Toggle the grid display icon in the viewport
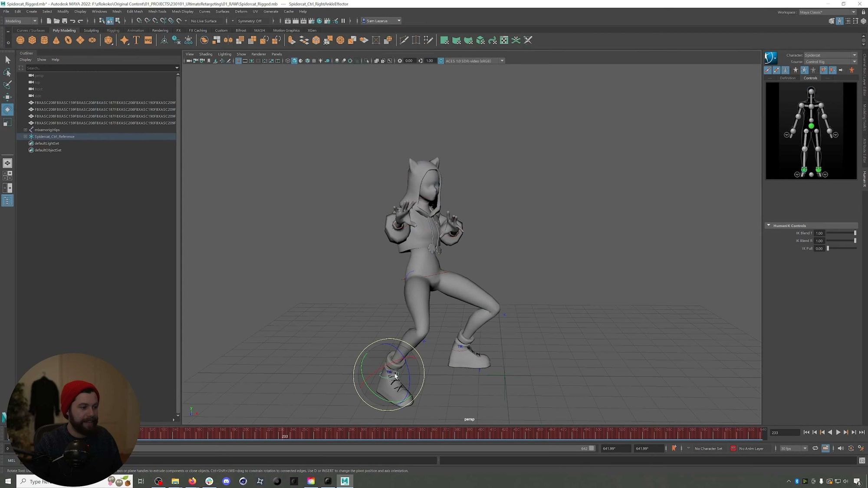Image resolution: width=868 pixels, height=488 pixels. pos(238,61)
